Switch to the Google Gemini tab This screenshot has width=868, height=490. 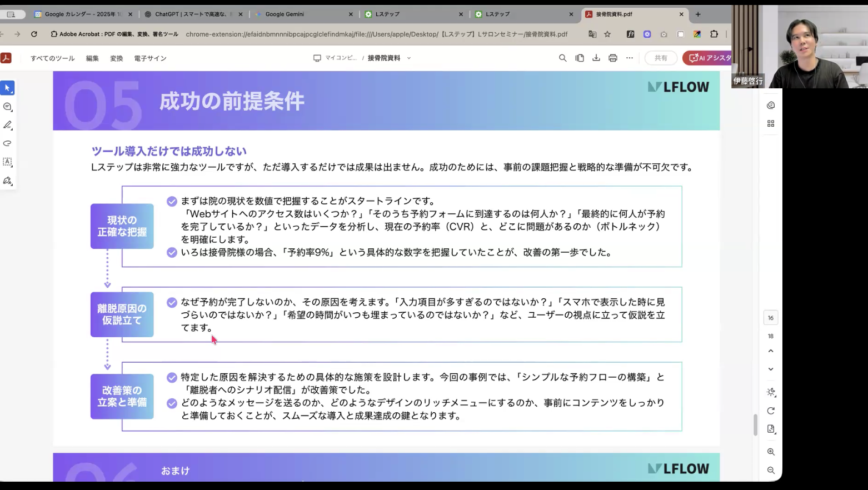[x=285, y=14]
